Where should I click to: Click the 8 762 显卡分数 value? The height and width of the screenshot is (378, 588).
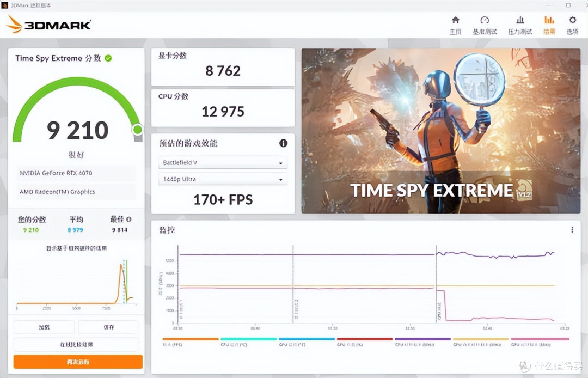pyautogui.click(x=223, y=70)
